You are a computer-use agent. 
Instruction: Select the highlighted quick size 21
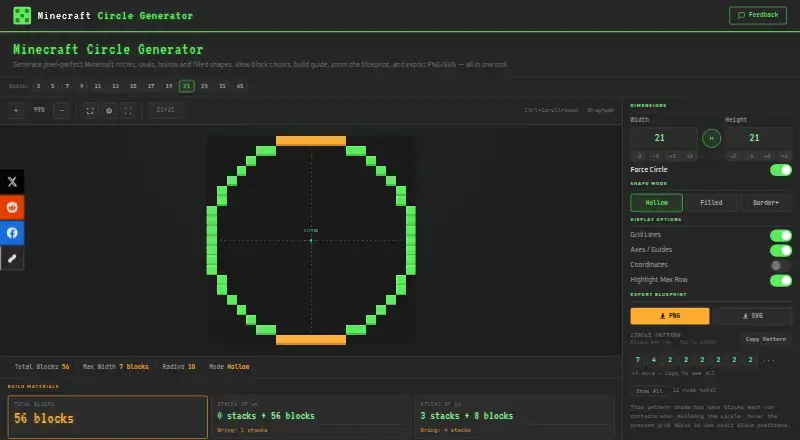tap(187, 86)
